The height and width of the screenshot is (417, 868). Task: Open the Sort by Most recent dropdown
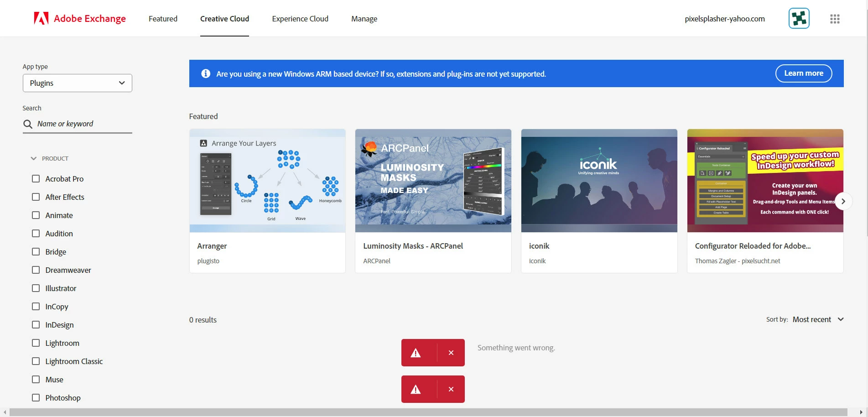coord(818,319)
